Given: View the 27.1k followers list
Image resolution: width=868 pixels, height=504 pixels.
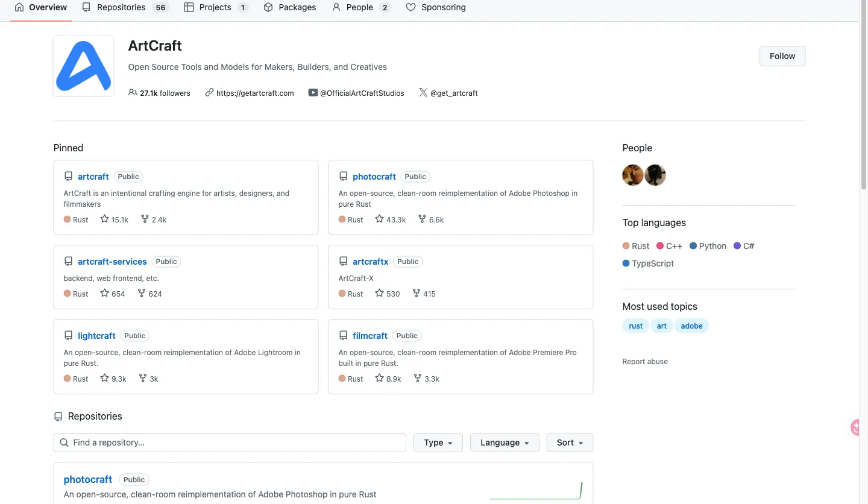Looking at the screenshot, I should [160, 93].
